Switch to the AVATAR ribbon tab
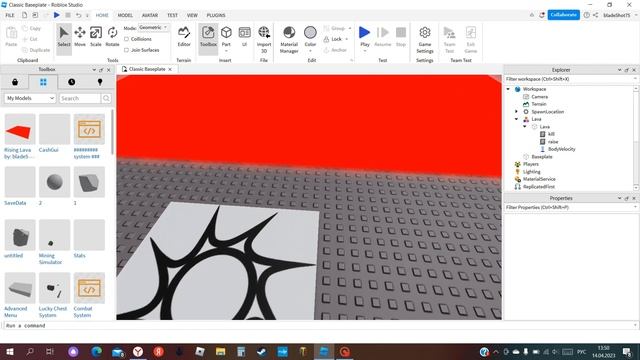The image size is (640, 360). [x=150, y=15]
